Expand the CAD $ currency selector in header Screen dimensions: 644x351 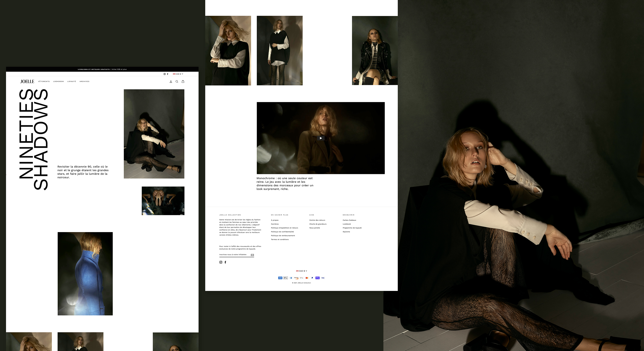pyautogui.click(x=178, y=74)
